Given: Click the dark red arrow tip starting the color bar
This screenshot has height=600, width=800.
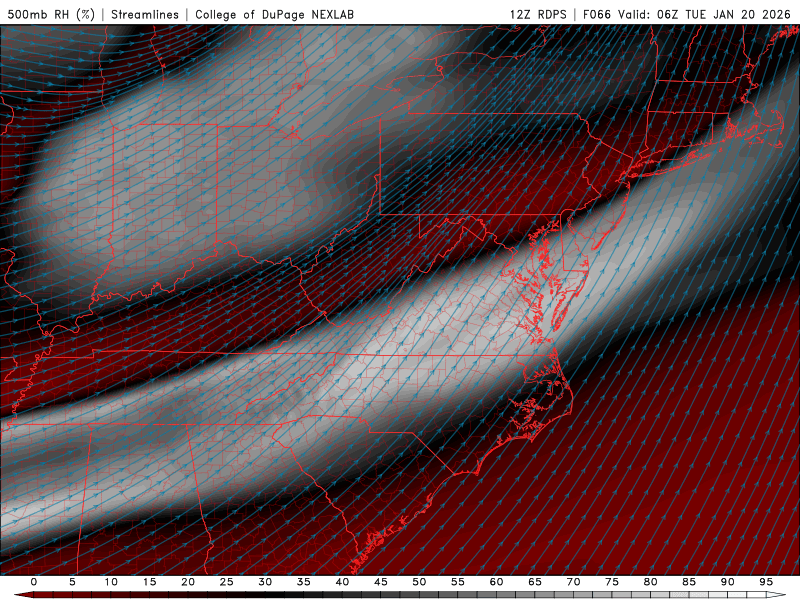Looking at the screenshot, I should point(23,595).
